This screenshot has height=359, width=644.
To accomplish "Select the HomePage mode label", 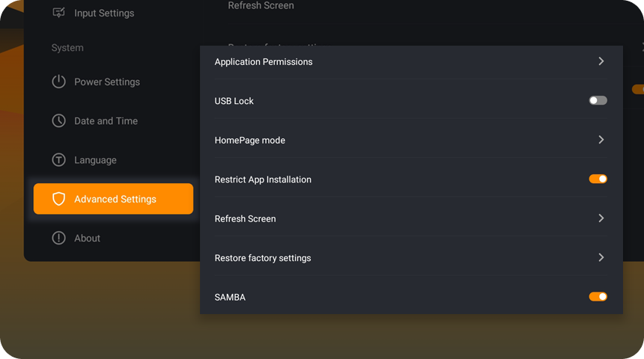I will click(x=249, y=141).
